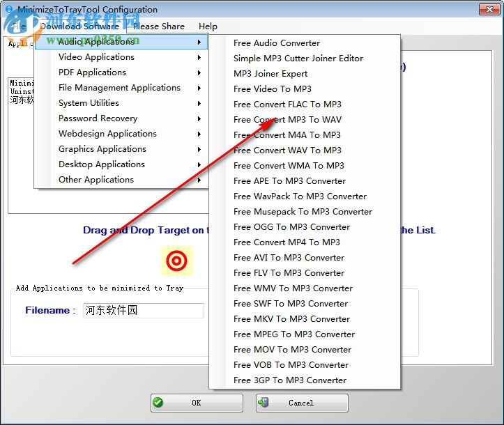Click the red drag-and-drop target icon
Image resolution: width=504 pixels, height=425 pixels.
(177, 261)
